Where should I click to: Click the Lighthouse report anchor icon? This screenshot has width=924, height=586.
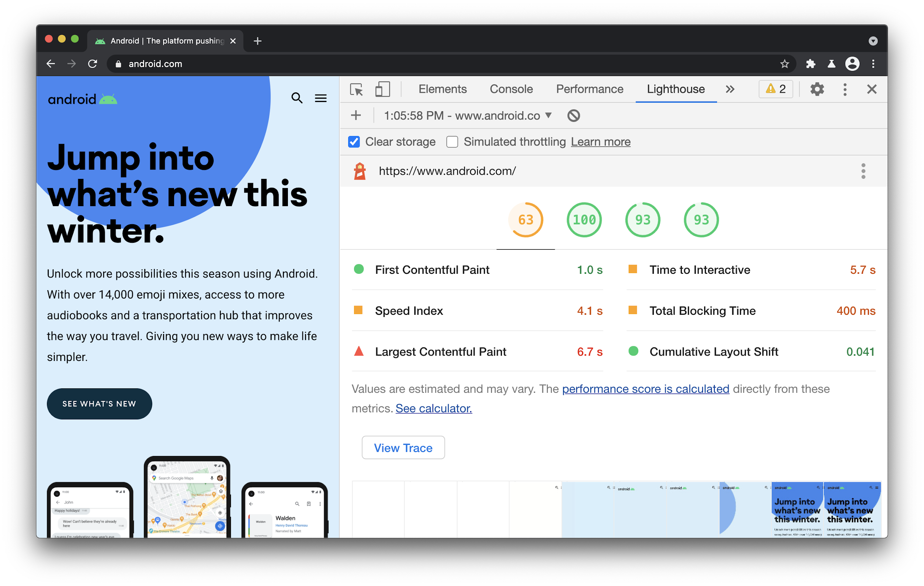pos(361,171)
